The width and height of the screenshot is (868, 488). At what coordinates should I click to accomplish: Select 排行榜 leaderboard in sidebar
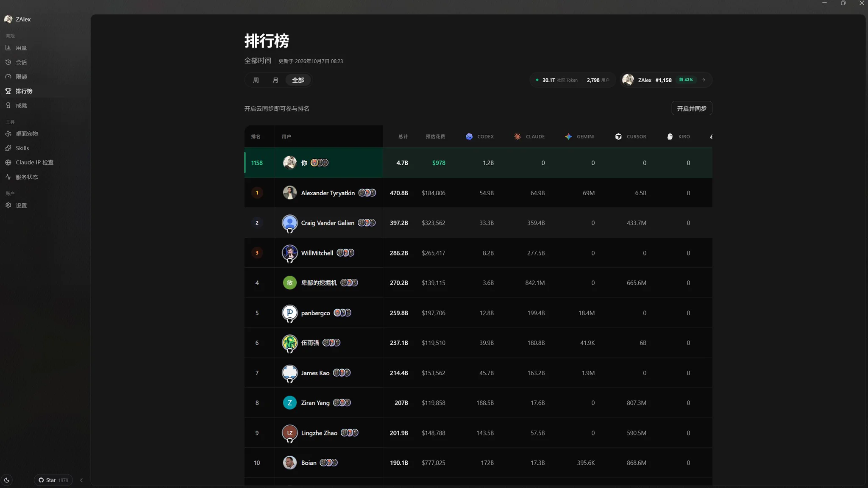coord(24,91)
